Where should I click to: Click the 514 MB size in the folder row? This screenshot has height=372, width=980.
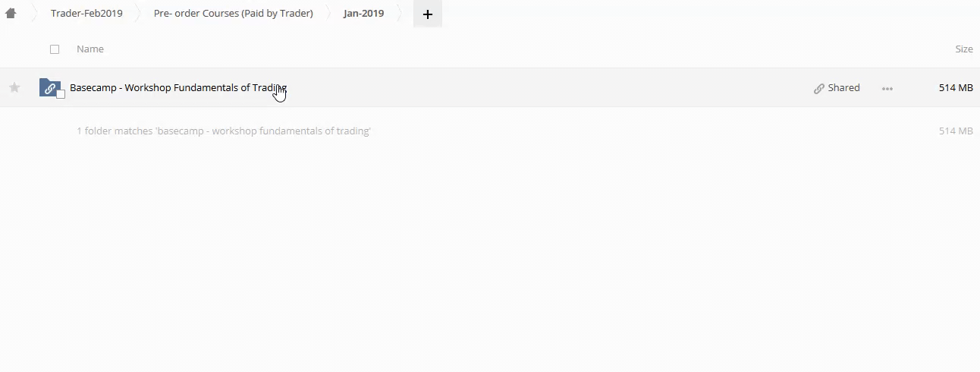955,88
